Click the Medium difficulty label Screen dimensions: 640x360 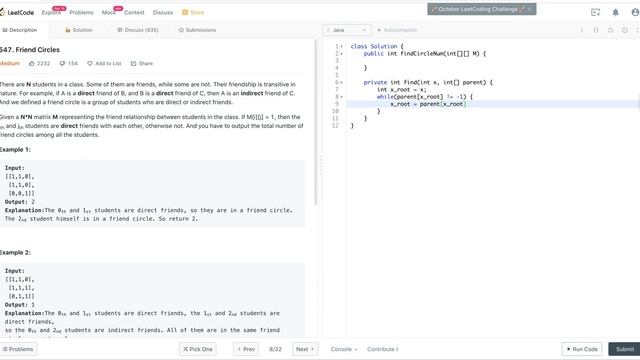pos(10,64)
